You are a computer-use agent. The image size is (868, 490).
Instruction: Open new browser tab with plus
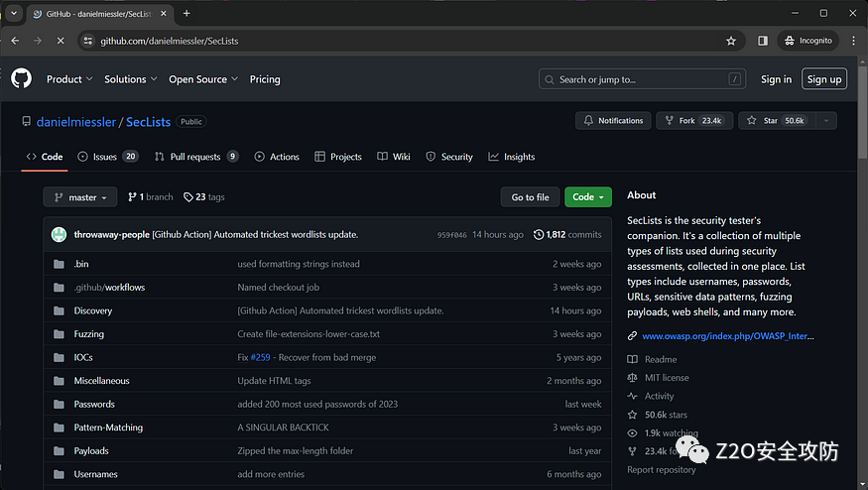point(186,13)
